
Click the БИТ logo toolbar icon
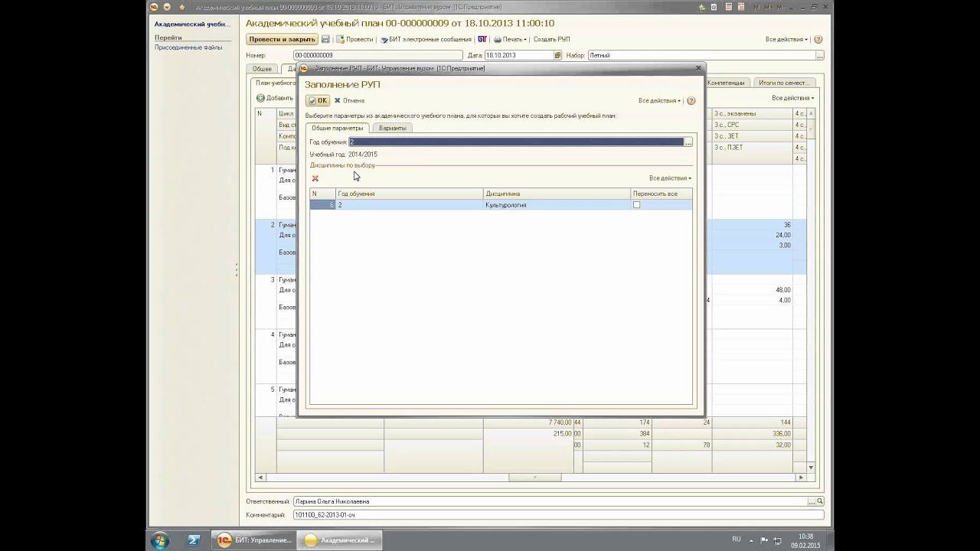tap(482, 39)
